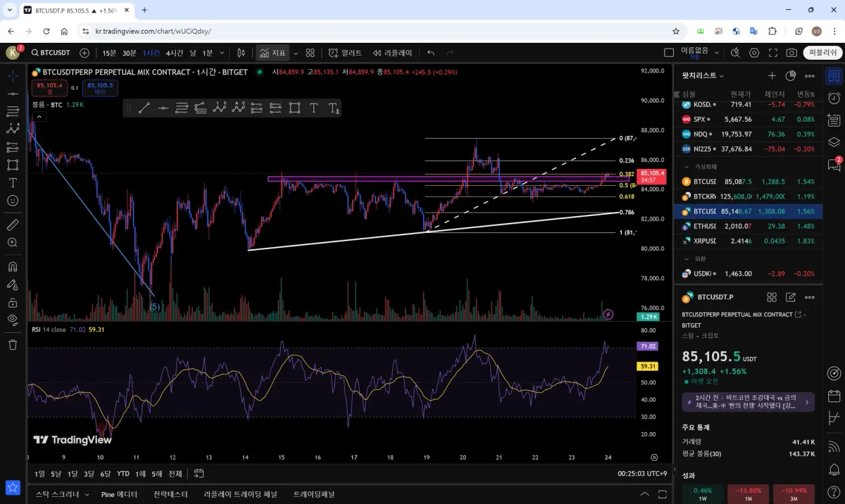Select the crosshair cursor tool
845x504 pixels.
click(x=13, y=76)
